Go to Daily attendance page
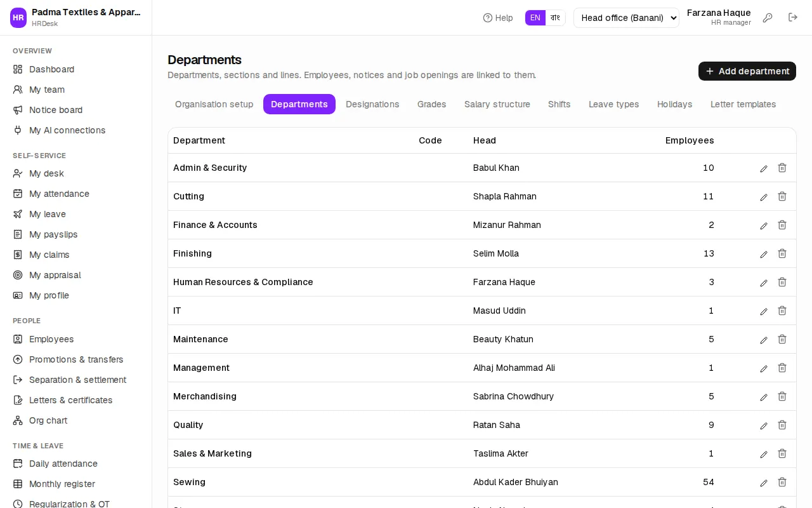This screenshot has width=812, height=508. click(63, 464)
